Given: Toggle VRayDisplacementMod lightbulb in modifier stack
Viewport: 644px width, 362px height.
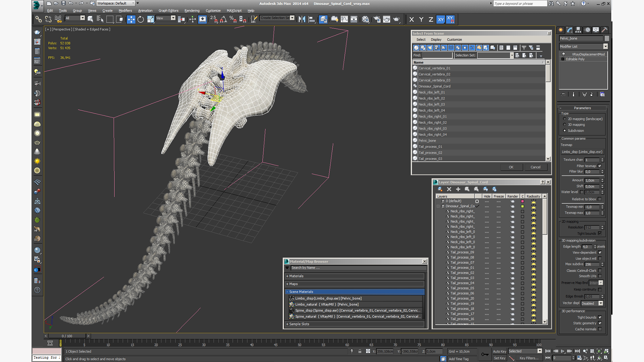Looking at the screenshot, I should [563, 54].
